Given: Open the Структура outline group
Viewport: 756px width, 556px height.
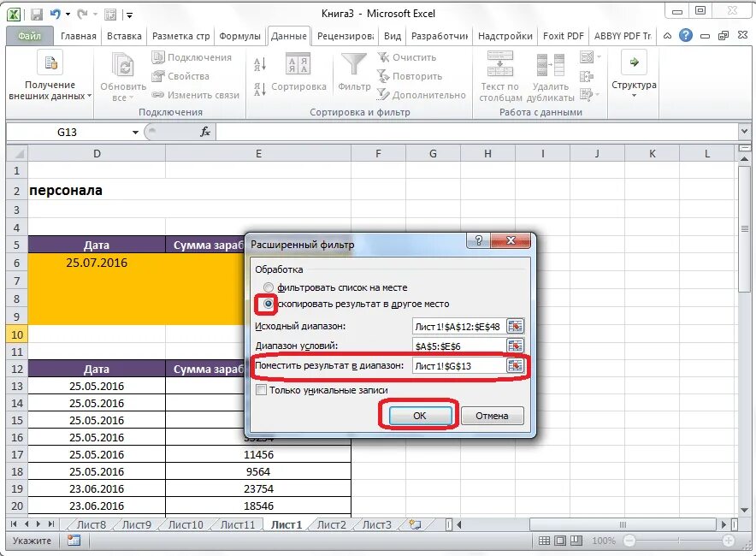Looking at the screenshot, I should (634, 74).
